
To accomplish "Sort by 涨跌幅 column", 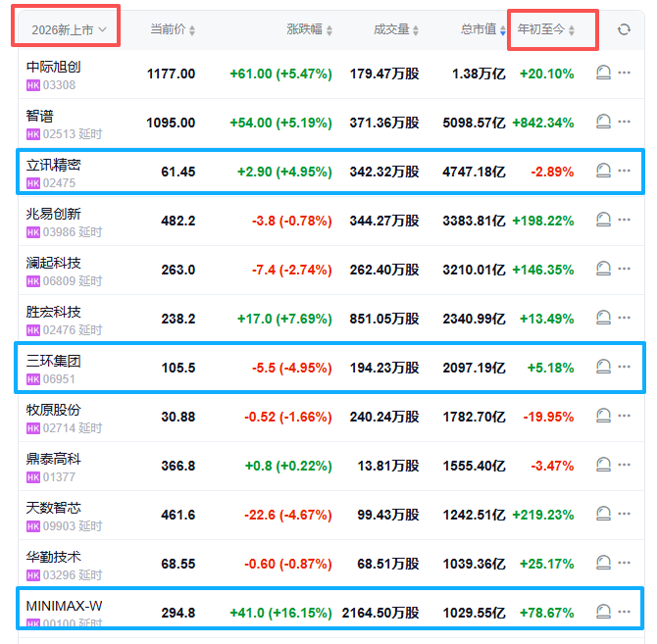I will (x=310, y=29).
